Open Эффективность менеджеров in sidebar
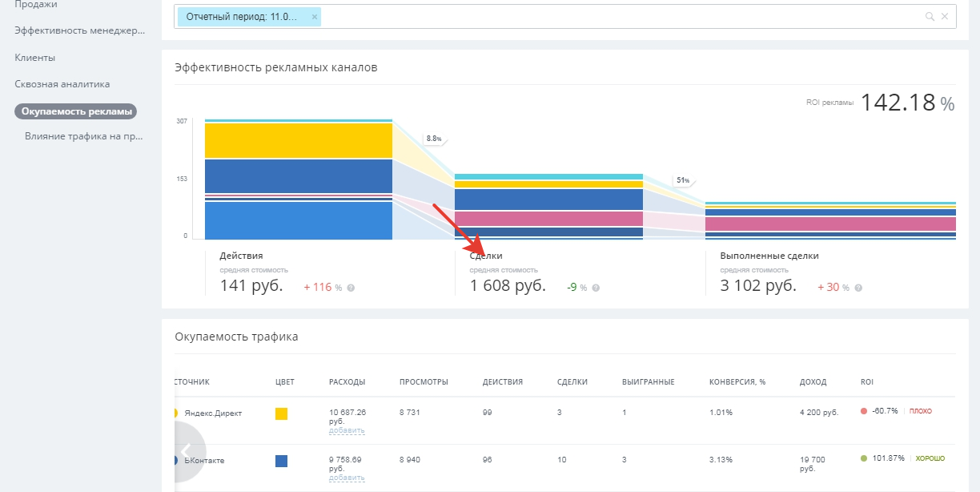 (x=80, y=30)
